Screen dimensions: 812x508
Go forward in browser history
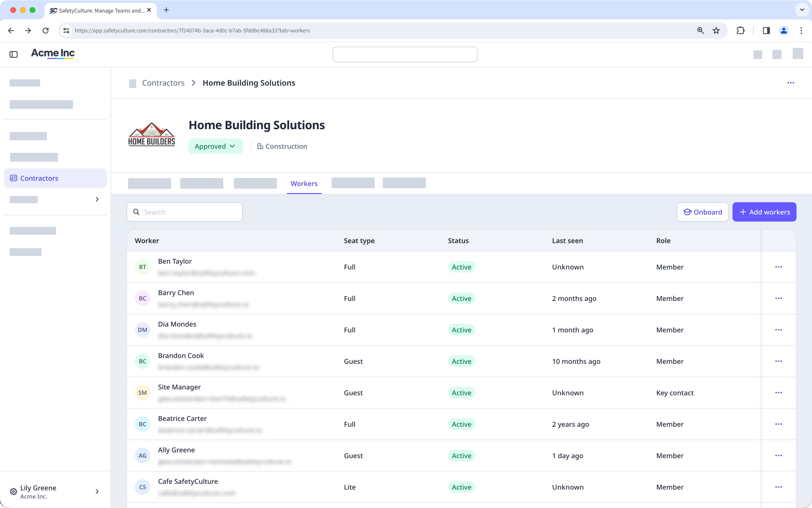click(x=28, y=30)
